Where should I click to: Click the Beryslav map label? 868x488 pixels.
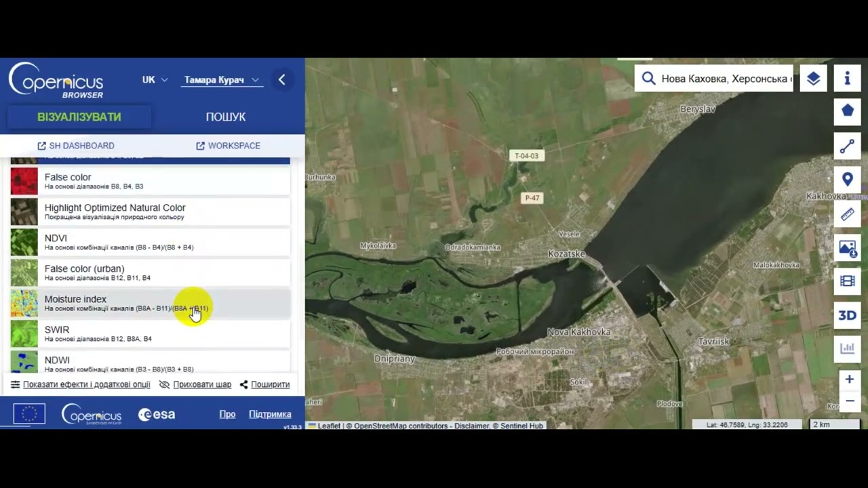[x=698, y=109]
